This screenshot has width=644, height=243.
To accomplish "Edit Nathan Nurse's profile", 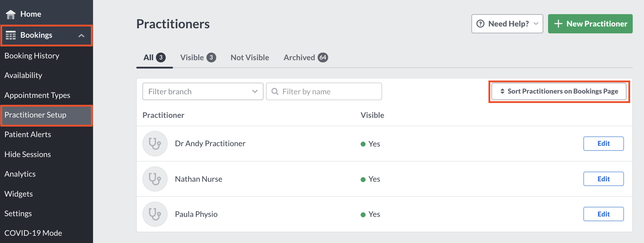I will pos(603,179).
